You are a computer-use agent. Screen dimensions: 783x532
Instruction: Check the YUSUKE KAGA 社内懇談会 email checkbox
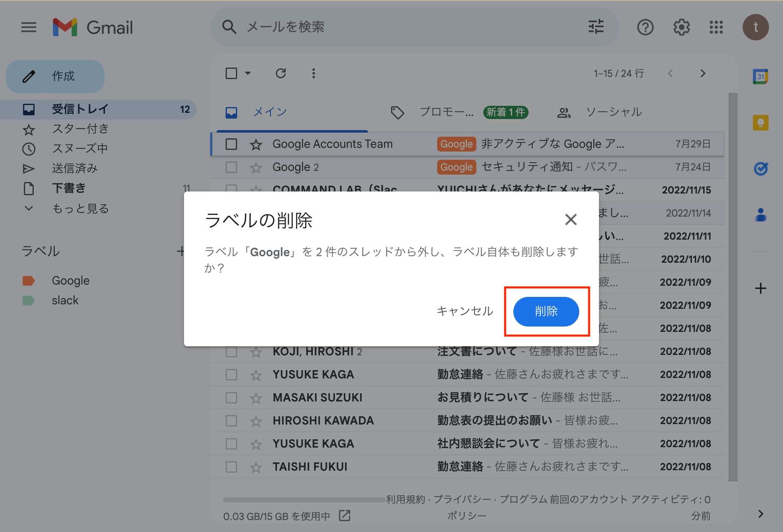[231, 444]
